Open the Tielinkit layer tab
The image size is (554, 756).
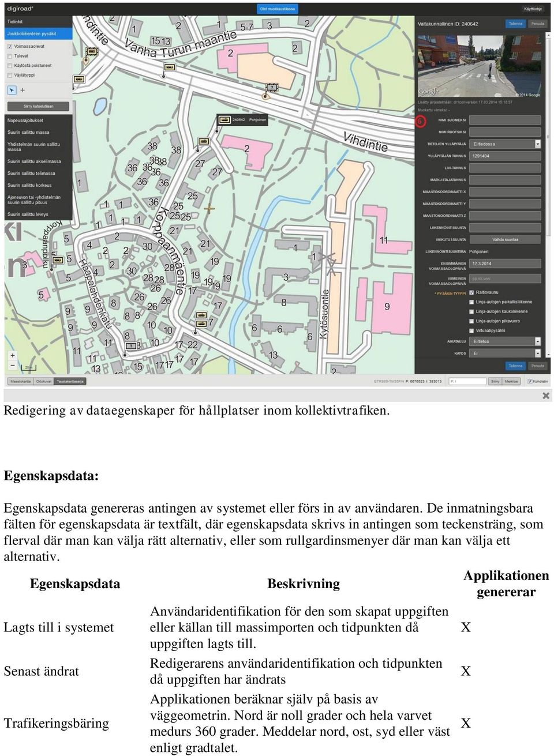coord(38,22)
